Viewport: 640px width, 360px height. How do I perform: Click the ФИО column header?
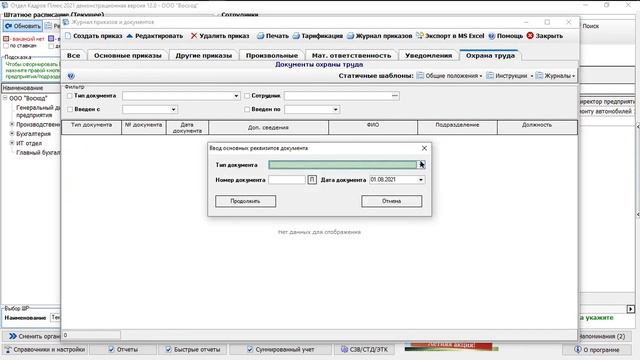coord(373,127)
